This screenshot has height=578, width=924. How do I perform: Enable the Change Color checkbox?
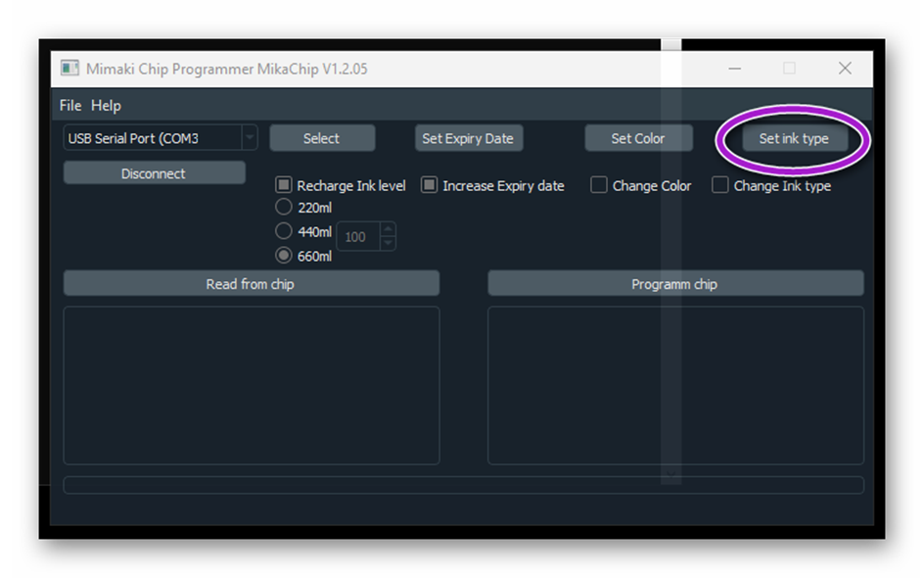click(x=599, y=184)
